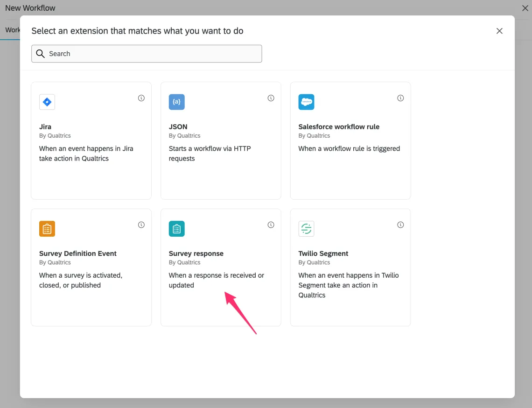Screen dimensions: 532x408
Task: Click the Salesforce cloud logo icon
Action: (x=307, y=102)
